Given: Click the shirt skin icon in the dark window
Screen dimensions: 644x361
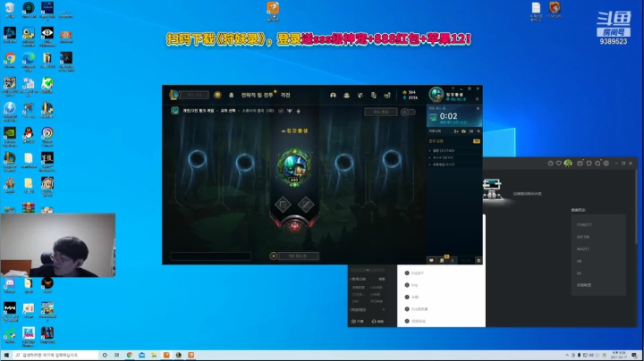Looking at the screenshot, I should pos(589,164).
